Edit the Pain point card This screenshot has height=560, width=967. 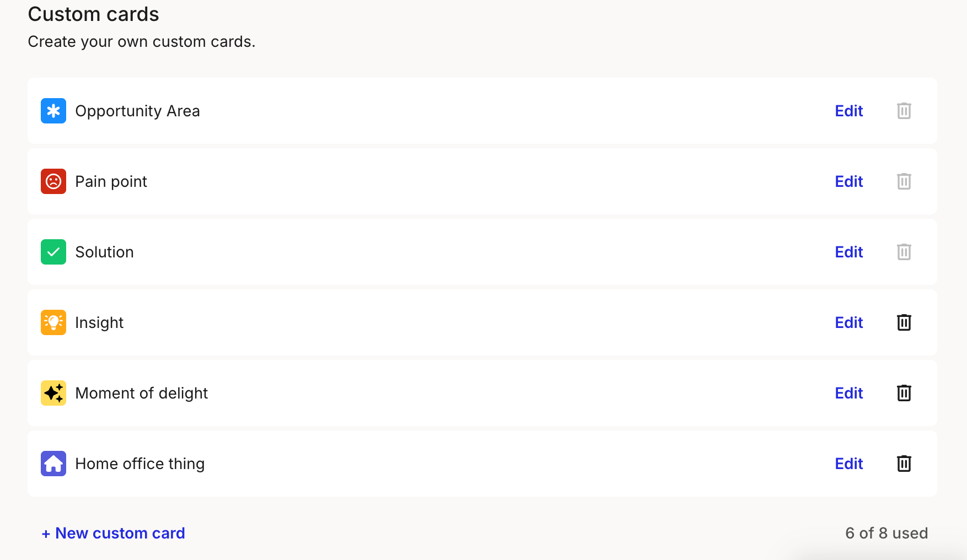(848, 181)
